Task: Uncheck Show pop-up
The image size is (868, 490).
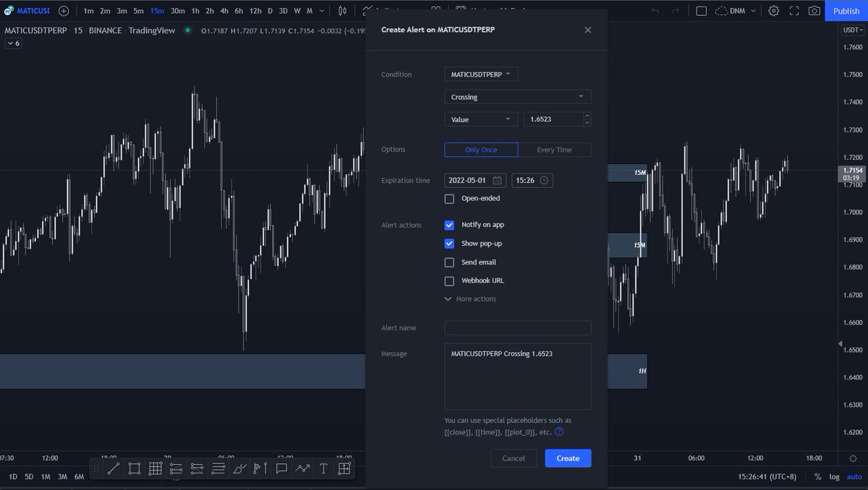Action: pyautogui.click(x=449, y=244)
